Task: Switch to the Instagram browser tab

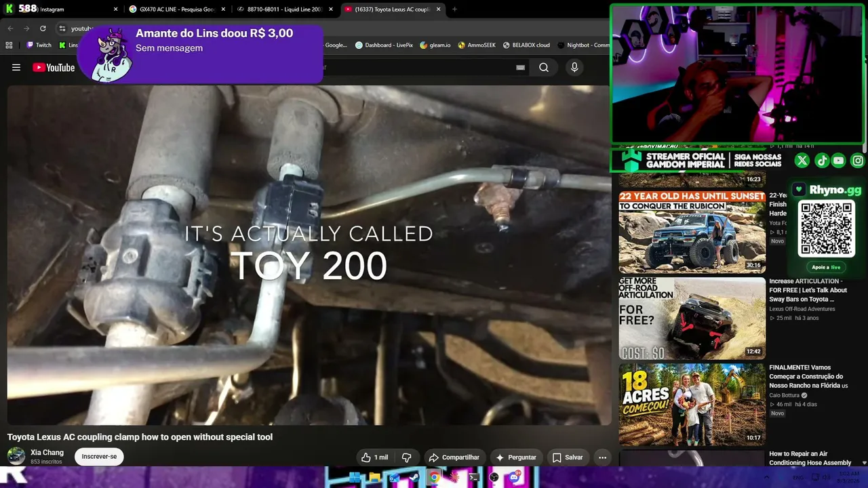Action: (x=61, y=9)
